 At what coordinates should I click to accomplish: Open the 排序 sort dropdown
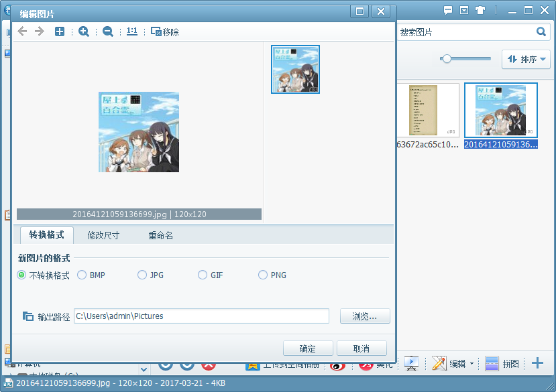pos(526,59)
